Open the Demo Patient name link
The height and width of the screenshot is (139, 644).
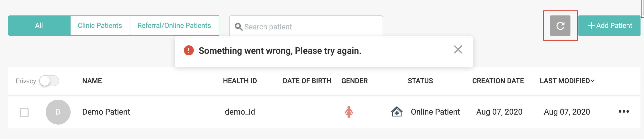(106, 112)
